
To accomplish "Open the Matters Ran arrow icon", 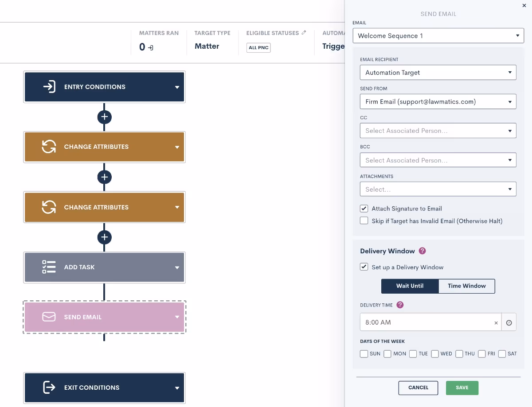I will point(151,48).
